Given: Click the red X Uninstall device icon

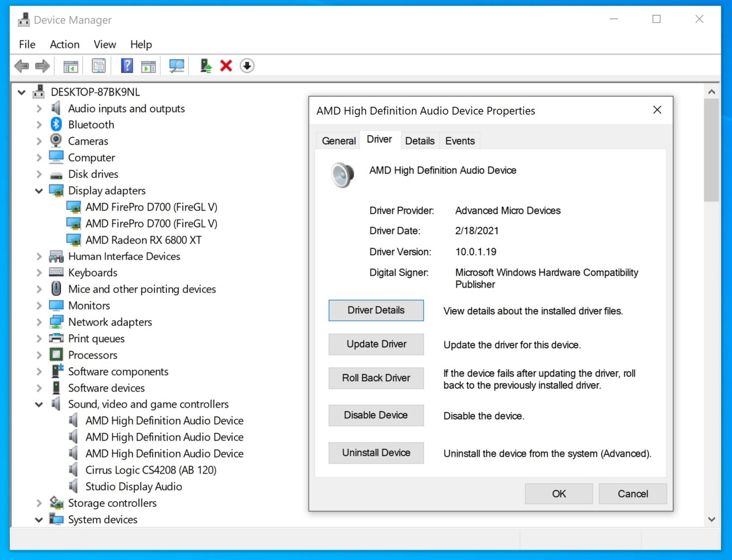Looking at the screenshot, I should point(226,66).
